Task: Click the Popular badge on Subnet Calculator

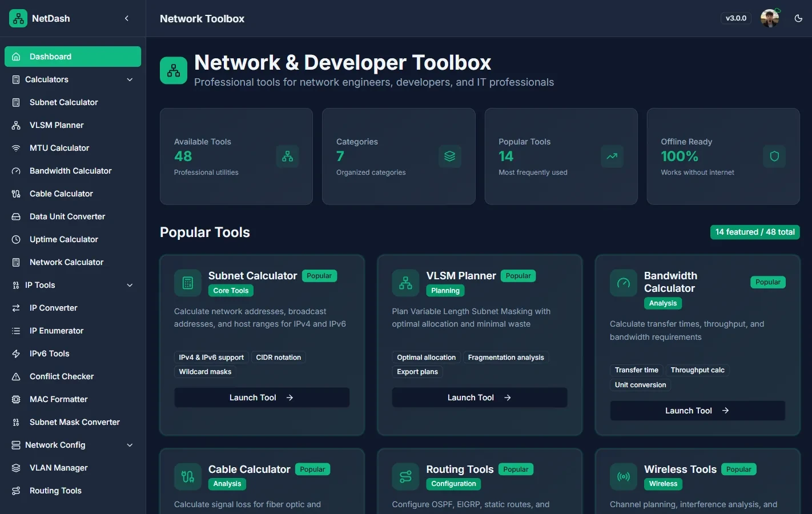Action: [x=319, y=276]
